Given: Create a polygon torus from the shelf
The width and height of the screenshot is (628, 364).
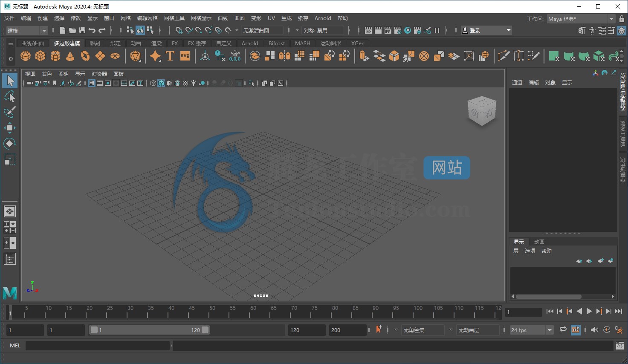Looking at the screenshot, I should pos(85,56).
